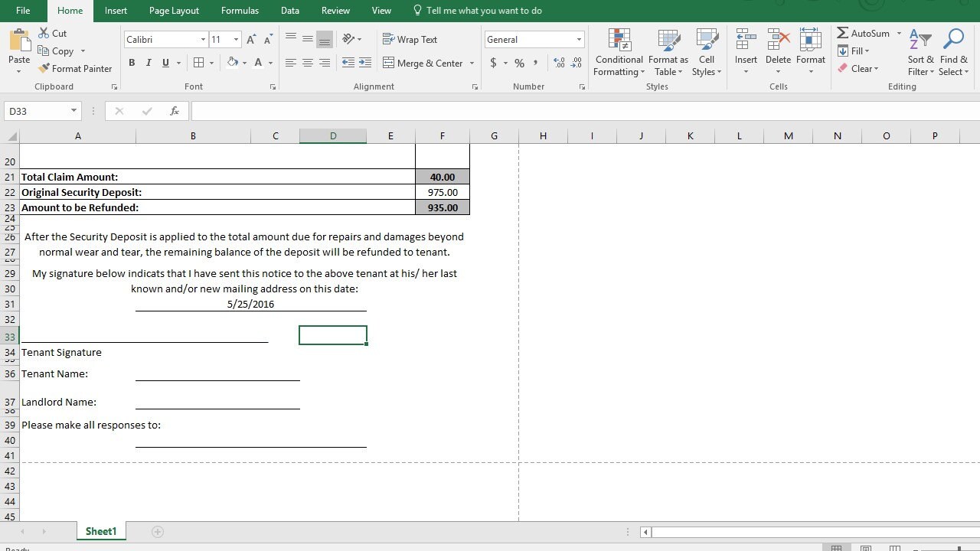Open Conditional Formatting
This screenshot has height=551, width=980.
pos(618,52)
